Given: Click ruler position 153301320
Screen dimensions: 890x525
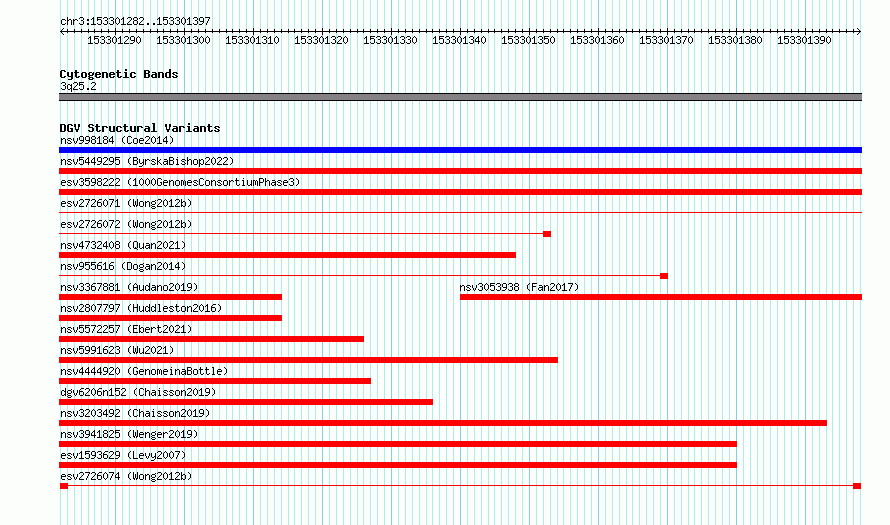Looking at the screenshot, I should (x=321, y=40).
